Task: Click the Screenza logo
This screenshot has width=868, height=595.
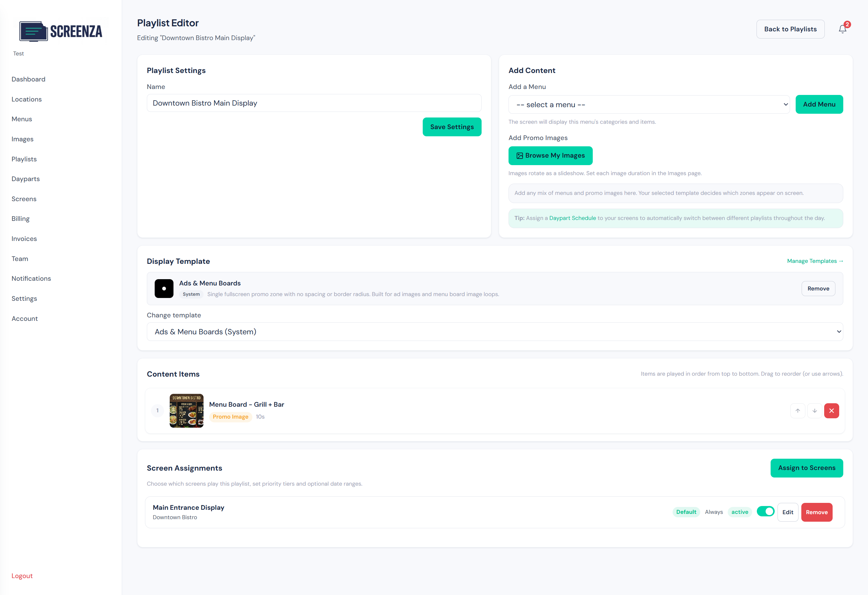Action: tap(61, 31)
